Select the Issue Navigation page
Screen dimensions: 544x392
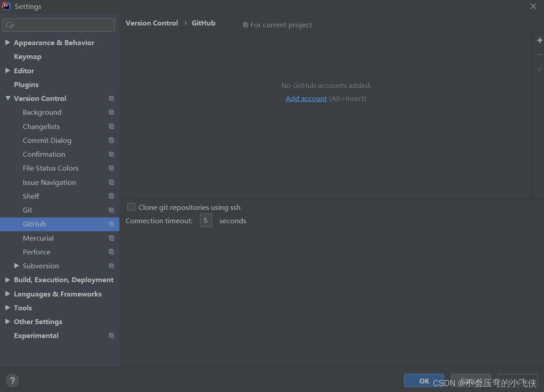[x=49, y=182]
